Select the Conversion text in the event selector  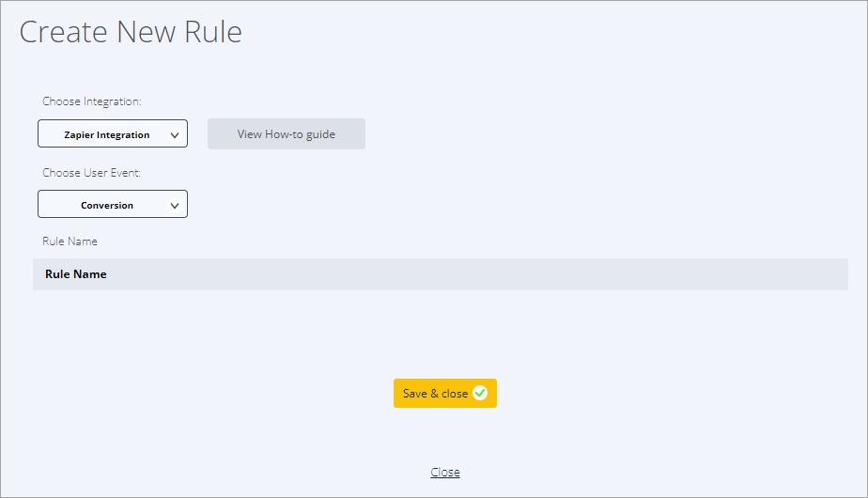[107, 205]
